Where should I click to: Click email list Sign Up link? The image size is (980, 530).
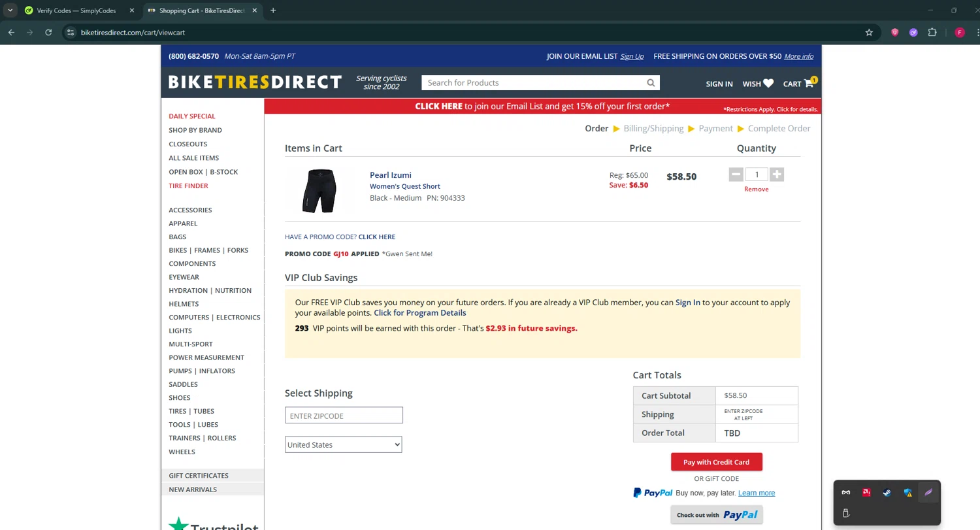click(x=632, y=56)
